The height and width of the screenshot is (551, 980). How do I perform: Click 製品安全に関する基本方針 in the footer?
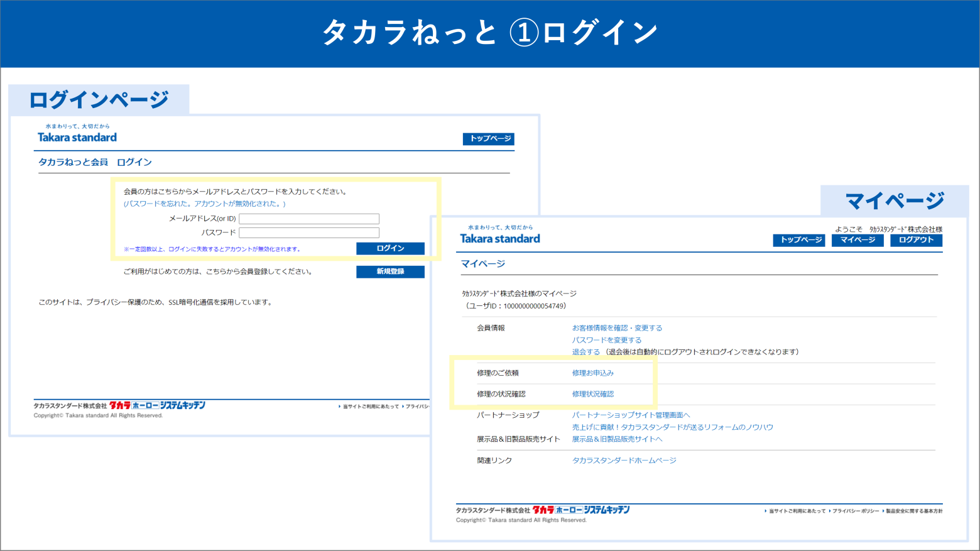pos(914,511)
